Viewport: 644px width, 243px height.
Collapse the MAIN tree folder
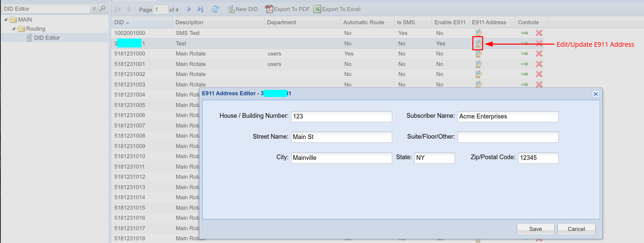[6, 20]
